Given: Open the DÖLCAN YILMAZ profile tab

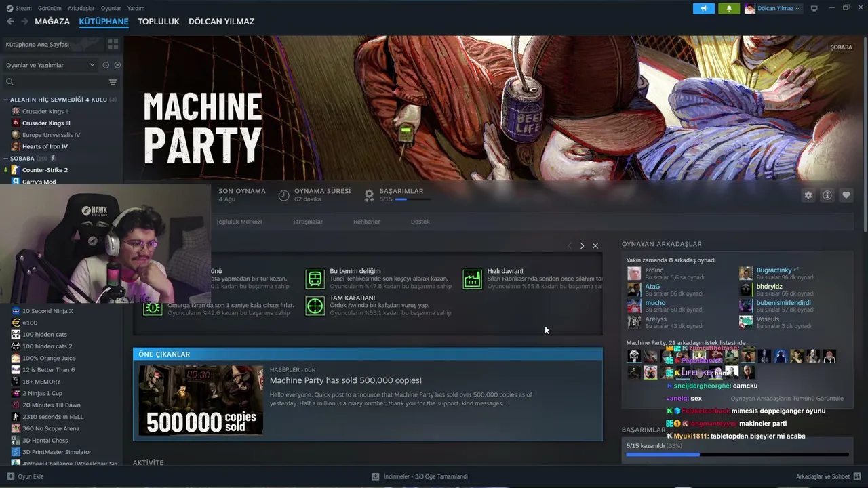Looking at the screenshot, I should click(x=222, y=22).
